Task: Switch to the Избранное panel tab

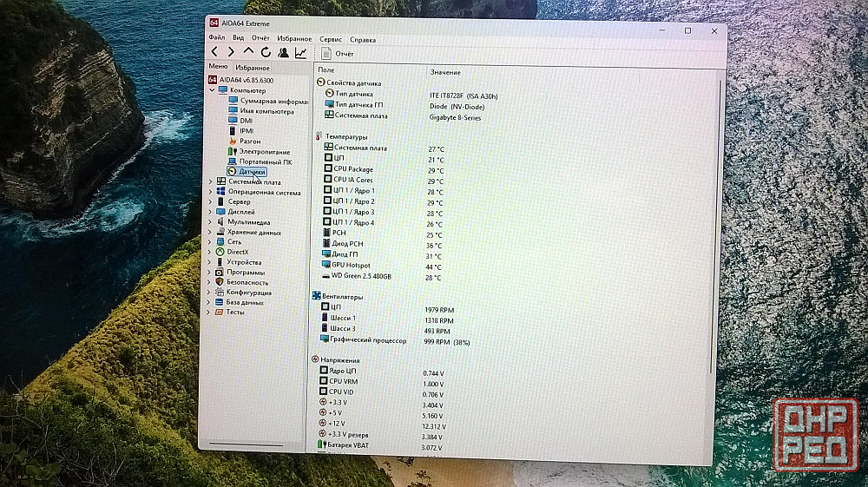Action: 252,68
